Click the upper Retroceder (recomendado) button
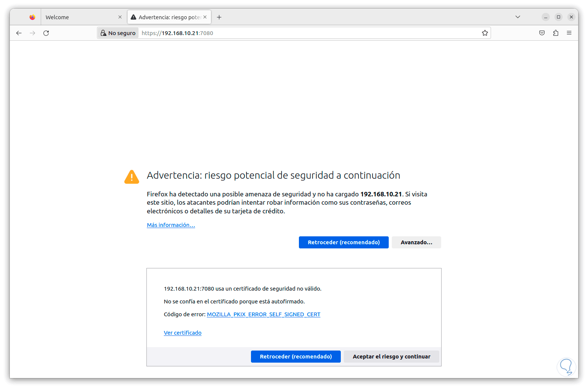Screen dimensions: 588x389 coord(343,242)
